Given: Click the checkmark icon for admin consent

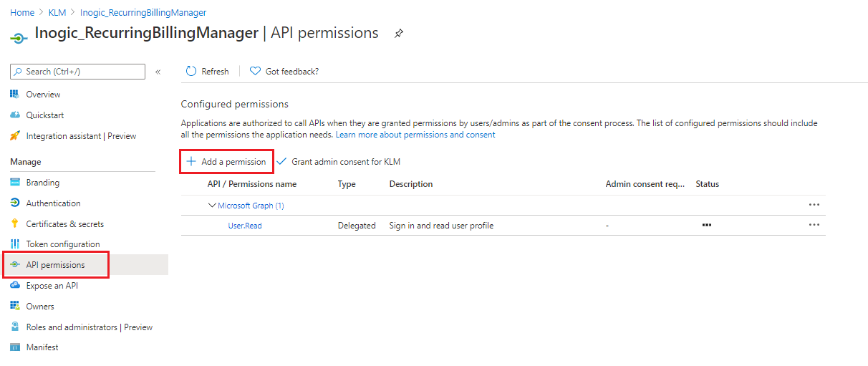Looking at the screenshot, I should click(x=281, y=162).
